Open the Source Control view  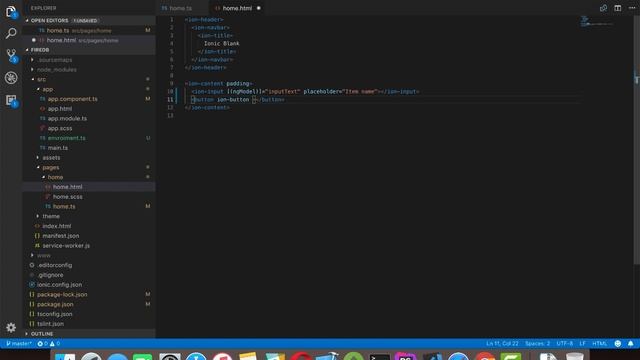pyautogui.click(x=11, y=56)
